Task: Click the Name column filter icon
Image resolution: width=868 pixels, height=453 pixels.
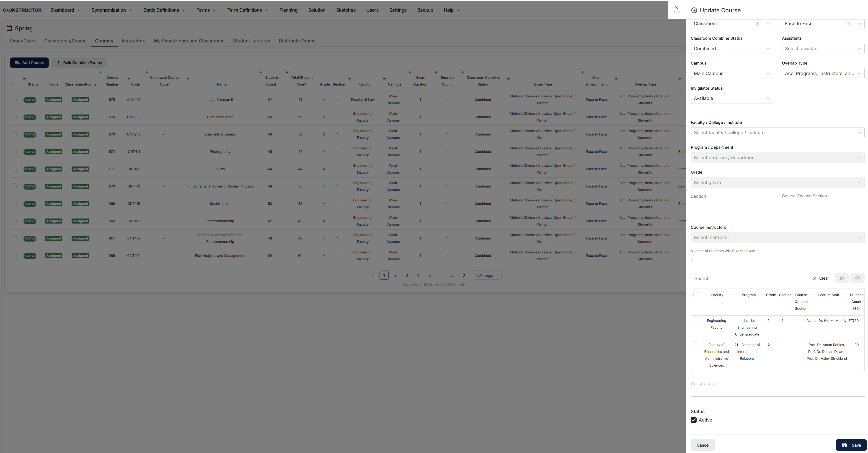Action: [x=188, y=79]
